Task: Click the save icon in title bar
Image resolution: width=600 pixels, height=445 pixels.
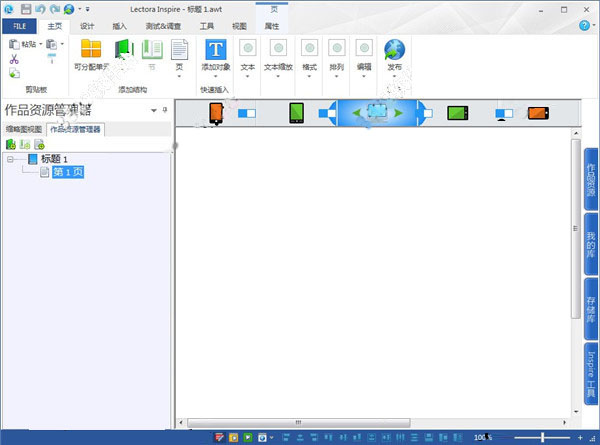Action: (25, 8)
